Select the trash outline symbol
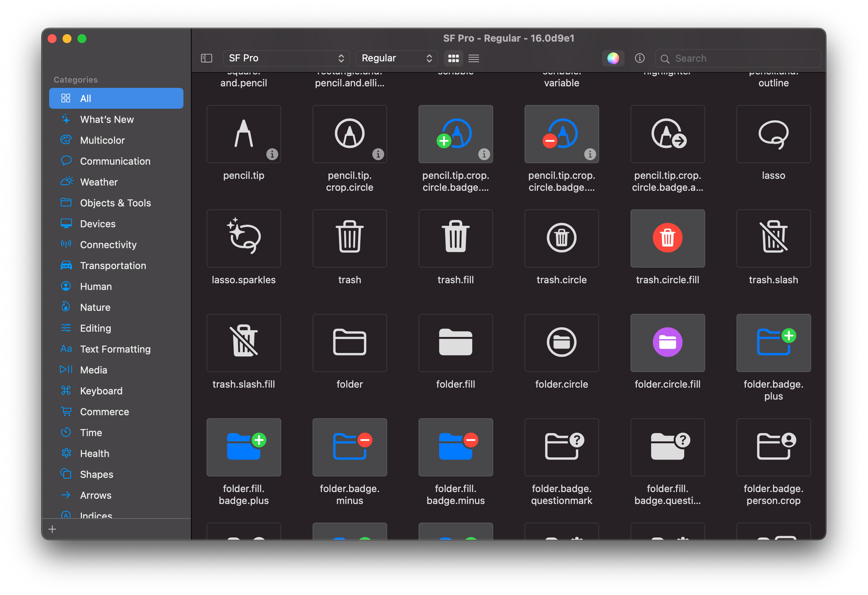 point(349,239)
